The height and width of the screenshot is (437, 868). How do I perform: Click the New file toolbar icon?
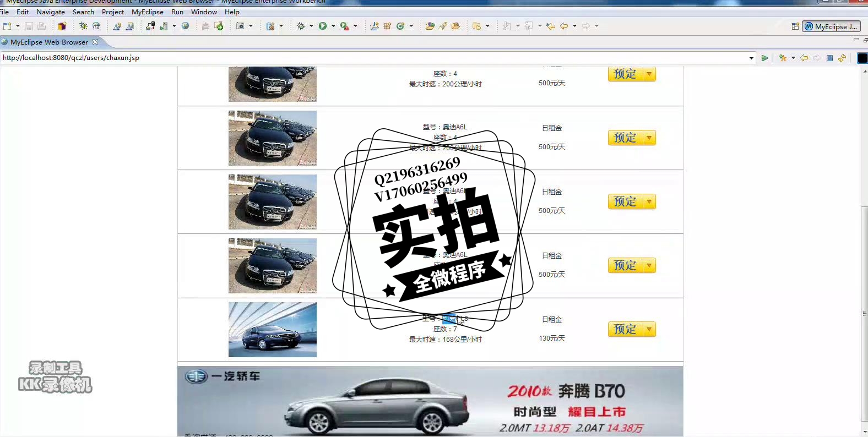pos(7,26)
